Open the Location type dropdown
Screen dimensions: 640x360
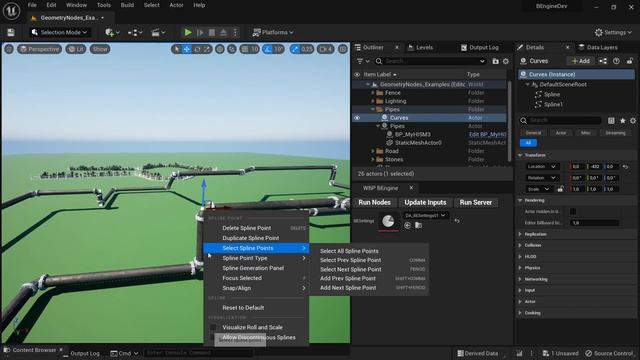[x=542, y=167]
